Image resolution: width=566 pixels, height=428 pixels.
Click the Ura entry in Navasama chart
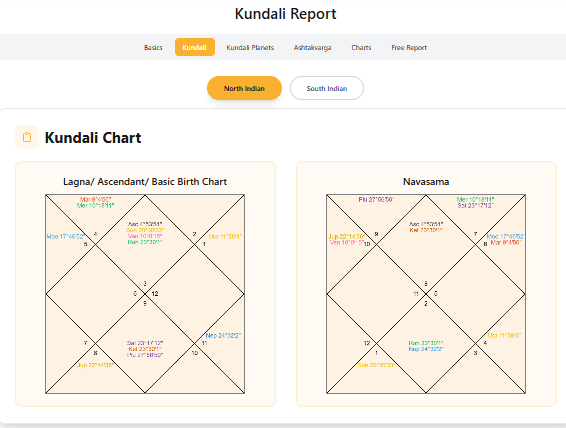point(504,336)
